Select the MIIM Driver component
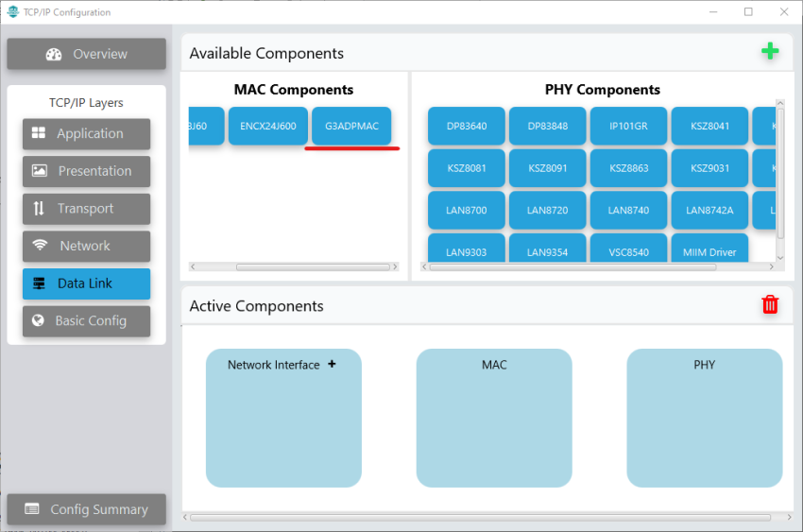The height and width of the screenshot is (532, 803). click(709, 251)
